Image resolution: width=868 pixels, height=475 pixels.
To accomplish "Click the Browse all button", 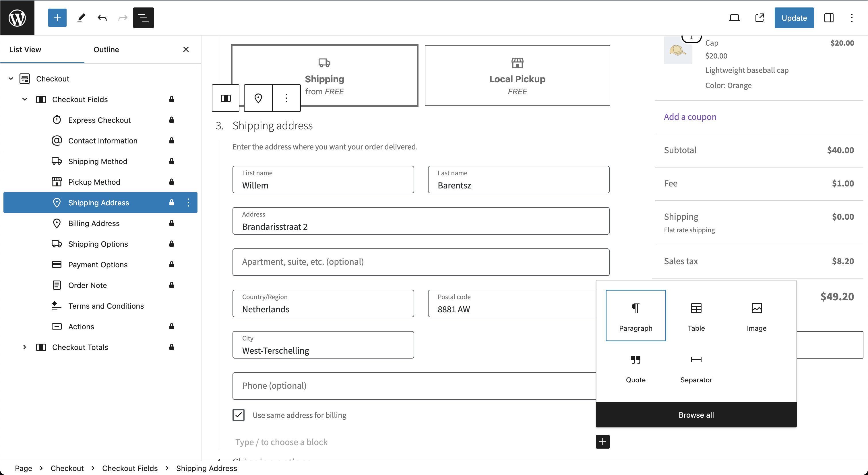I will (x=696, y=415).
